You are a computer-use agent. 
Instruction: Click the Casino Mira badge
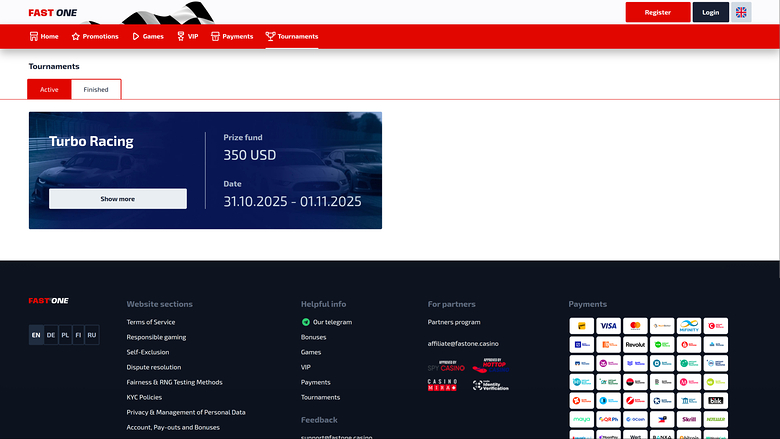click(442, 385)
